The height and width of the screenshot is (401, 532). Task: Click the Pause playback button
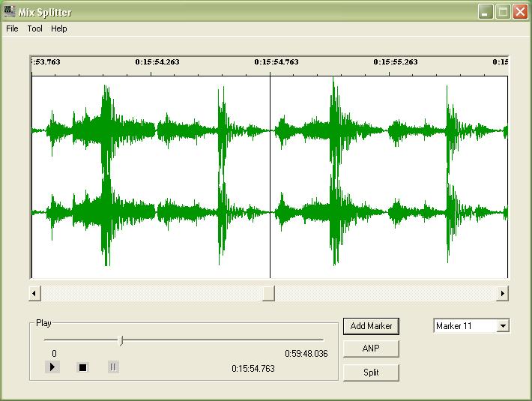pyautogui.click(x=113, y=367)
